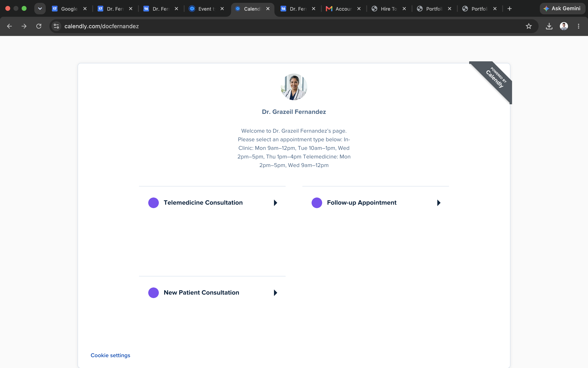Open the Telemedicine Consultation event type
This screenshot has height=368, width=588.
212,202
